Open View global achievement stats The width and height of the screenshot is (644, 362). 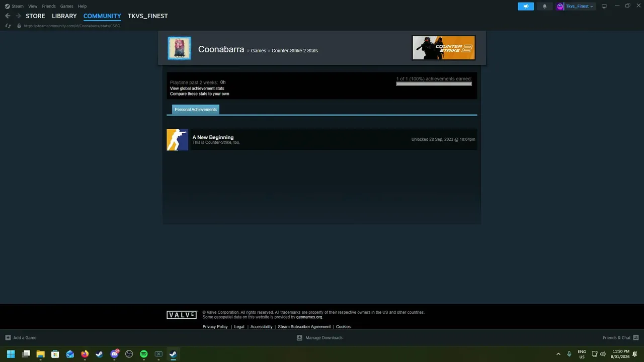pyautogui.click(x=197, y=88)
